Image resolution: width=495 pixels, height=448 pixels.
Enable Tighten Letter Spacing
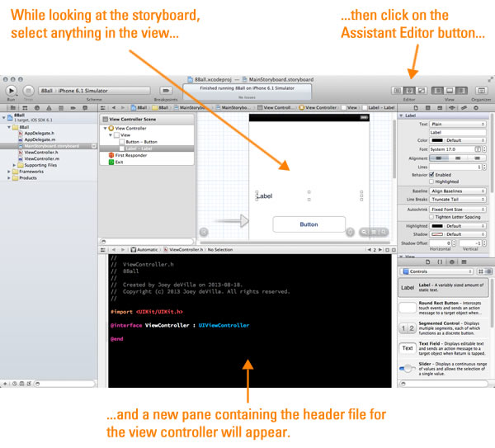(x=431, y=217)
